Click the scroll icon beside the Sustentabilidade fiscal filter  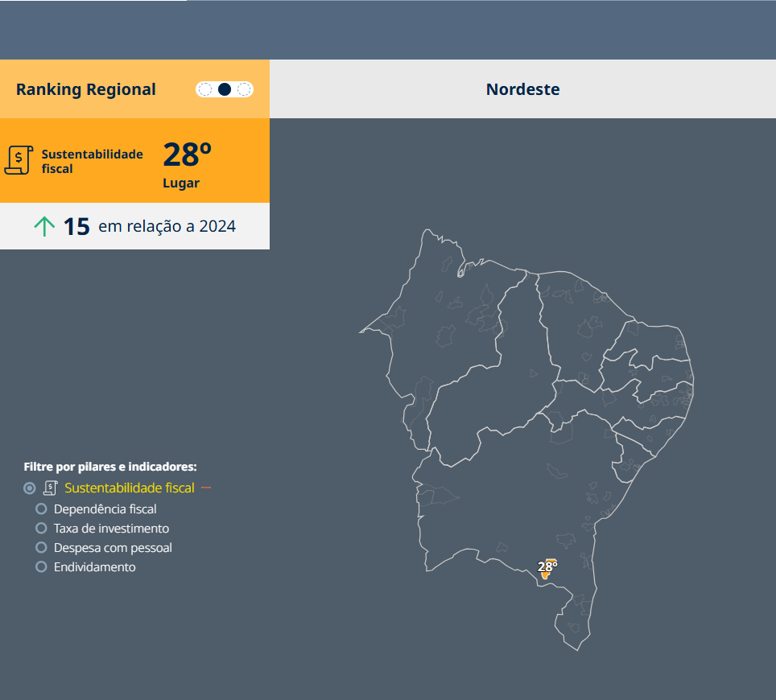(51, 488)
